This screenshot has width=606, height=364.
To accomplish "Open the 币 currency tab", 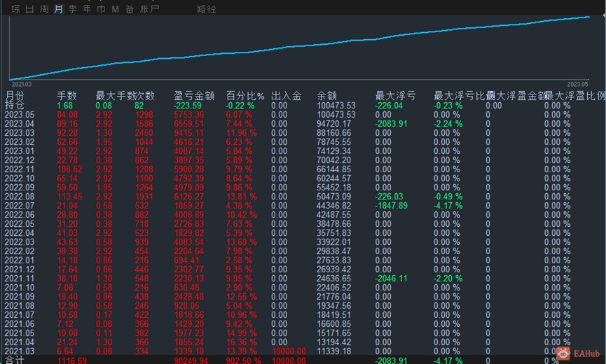I will point(101,9).
